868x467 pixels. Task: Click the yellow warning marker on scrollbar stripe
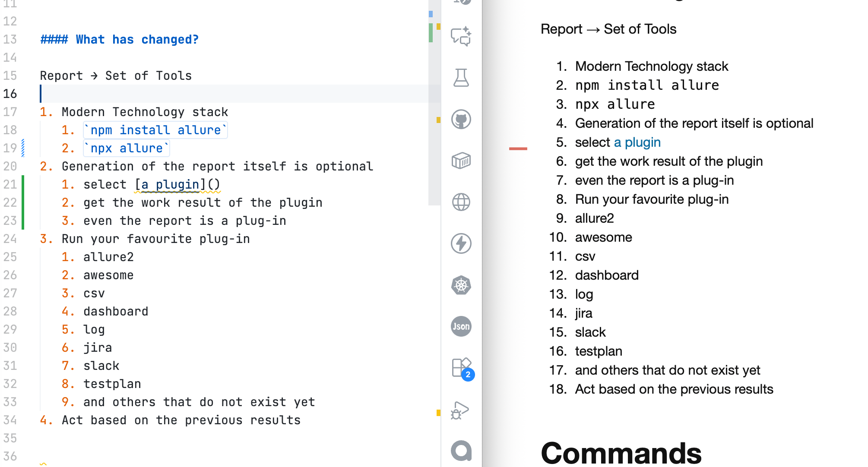[438, 120]
